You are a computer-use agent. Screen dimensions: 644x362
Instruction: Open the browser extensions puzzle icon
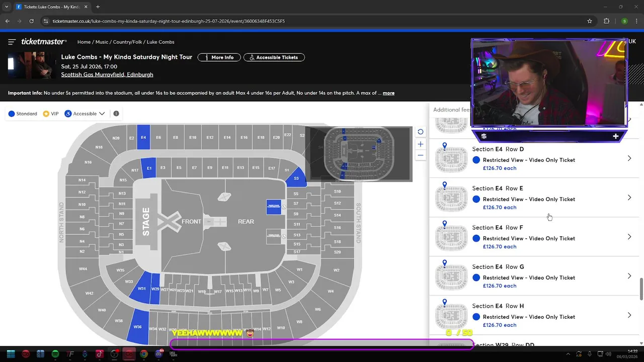[606, 21]
